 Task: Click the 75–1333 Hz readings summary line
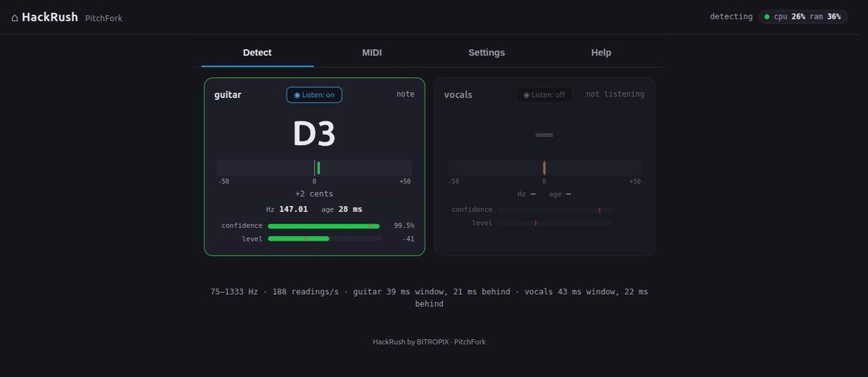point(429,298)
